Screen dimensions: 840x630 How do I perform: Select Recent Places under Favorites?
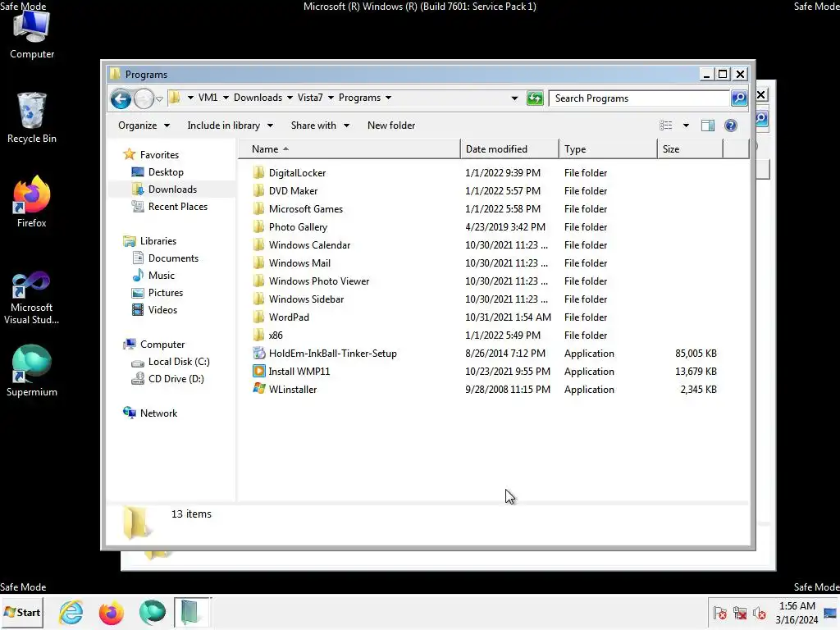[178, 206]
